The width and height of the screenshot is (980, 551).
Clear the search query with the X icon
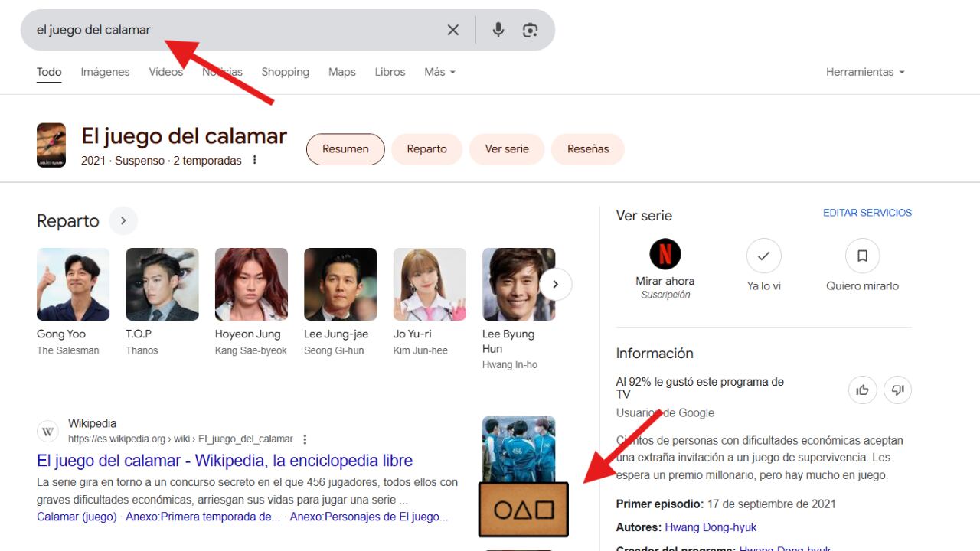pyautogui.click(x=452, y=30)
